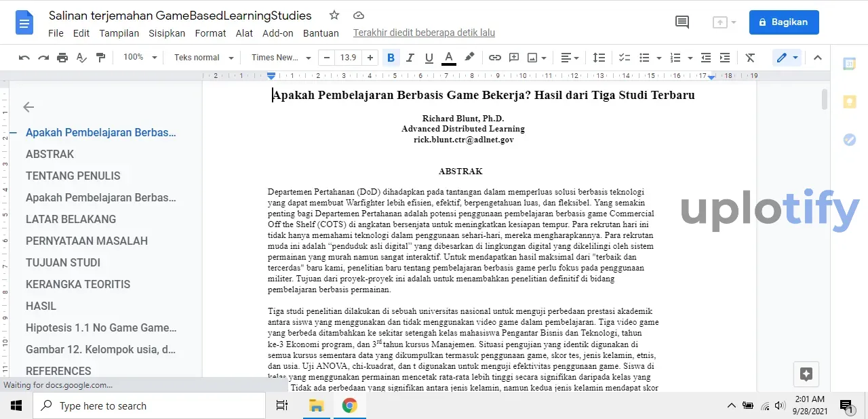Clear text formatting
This screenshot has height=419, width=868.
(750, 58)
